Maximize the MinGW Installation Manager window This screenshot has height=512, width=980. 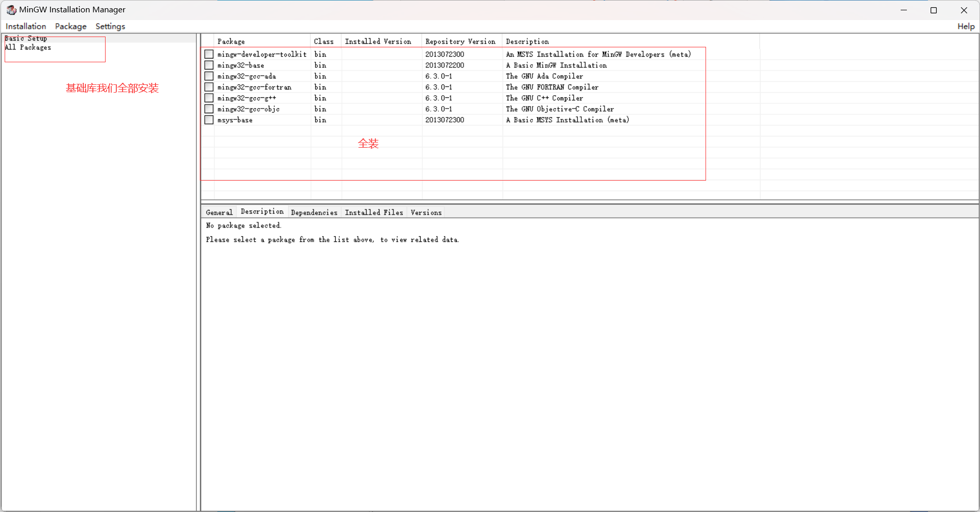(934, 10)
